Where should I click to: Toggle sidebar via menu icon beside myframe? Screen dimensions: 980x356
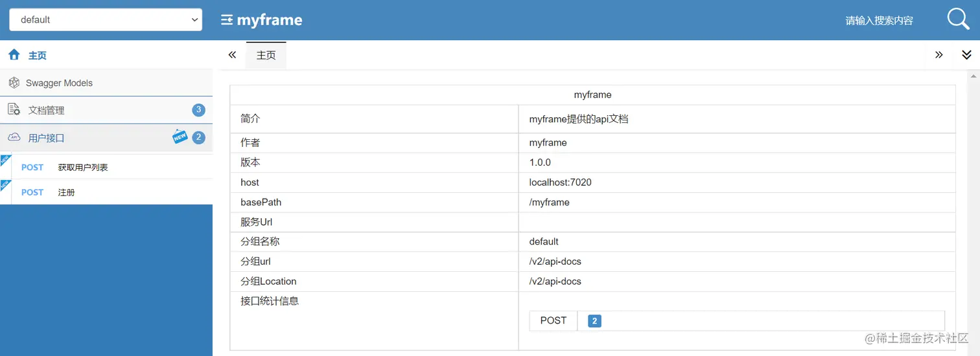pos(227,20)
